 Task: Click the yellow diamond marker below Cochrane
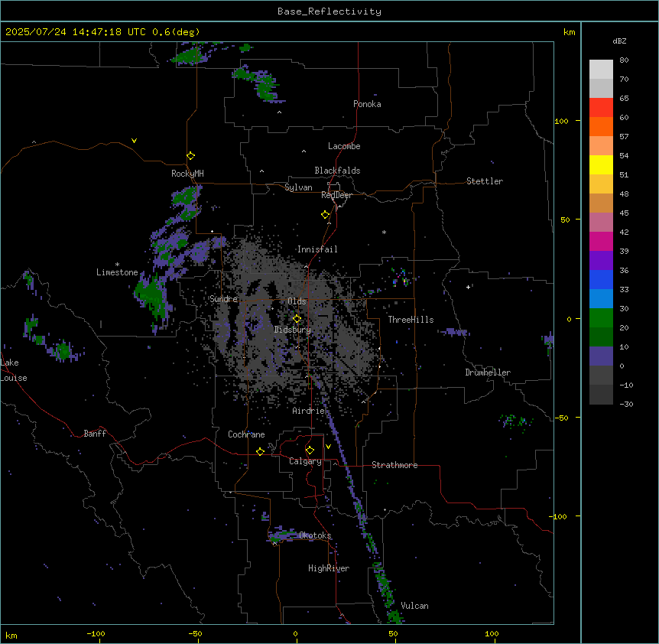[x=260, y=451]
